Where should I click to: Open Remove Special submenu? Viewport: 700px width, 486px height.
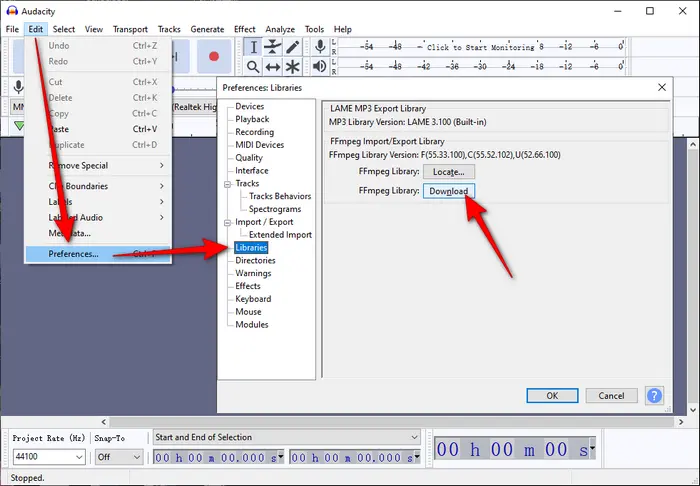click(x=98, y=166)
